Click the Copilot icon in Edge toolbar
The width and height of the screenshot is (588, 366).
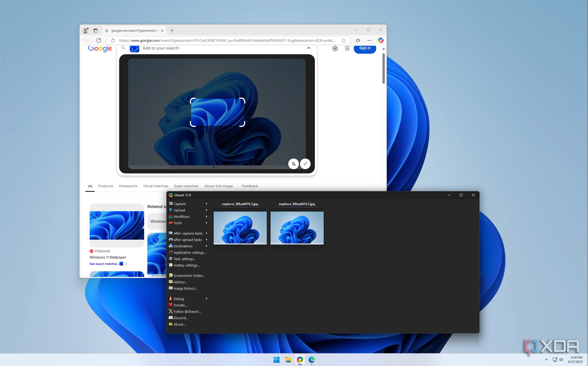coord(381,40)
